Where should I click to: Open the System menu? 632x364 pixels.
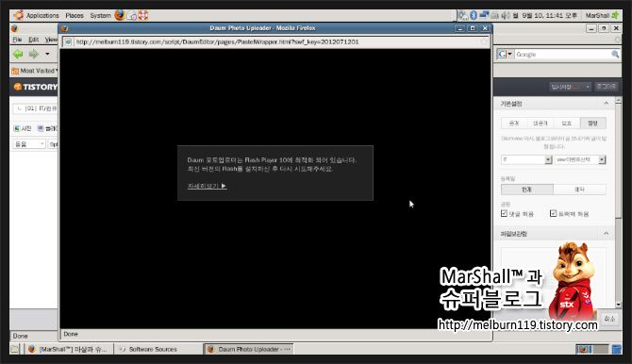tap(100, 16)
